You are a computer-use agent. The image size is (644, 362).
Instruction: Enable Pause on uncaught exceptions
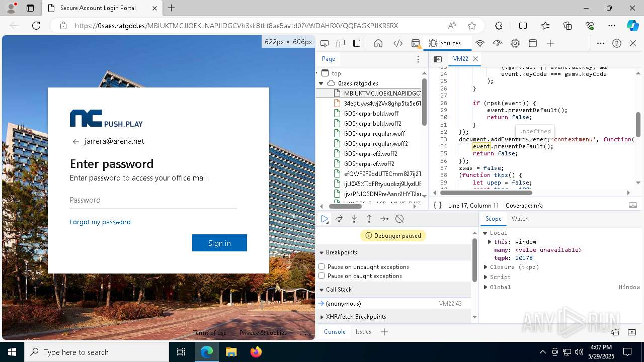pyautogui.click(x=321, y=266)
